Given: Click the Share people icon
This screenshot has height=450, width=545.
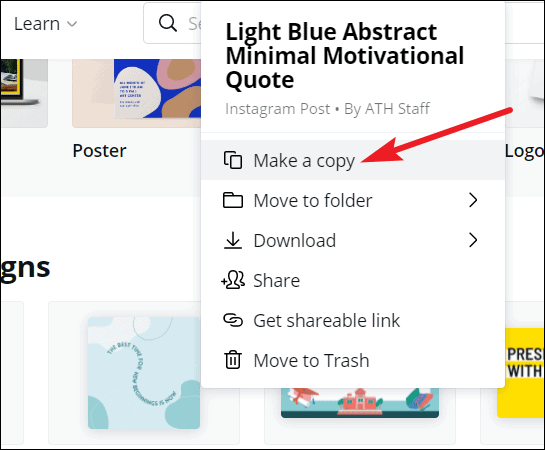Looking at the screenshot, I should [x=233, y=280].
